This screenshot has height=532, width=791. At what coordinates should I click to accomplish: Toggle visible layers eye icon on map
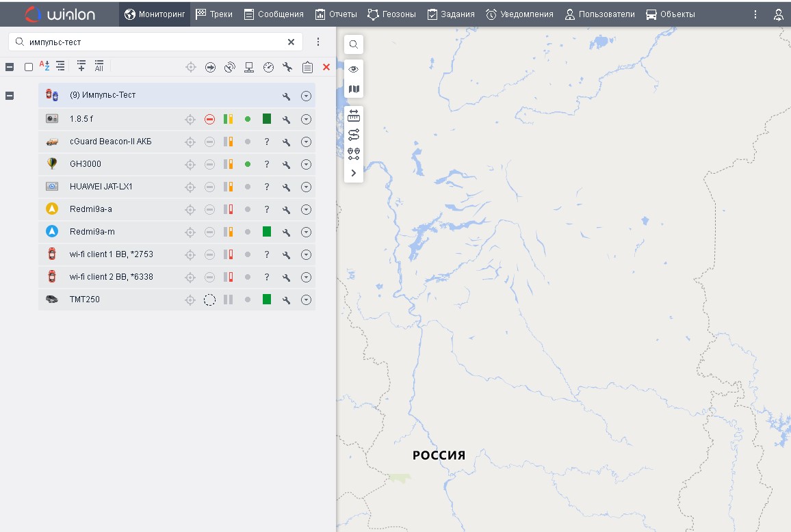pos(354,69)
